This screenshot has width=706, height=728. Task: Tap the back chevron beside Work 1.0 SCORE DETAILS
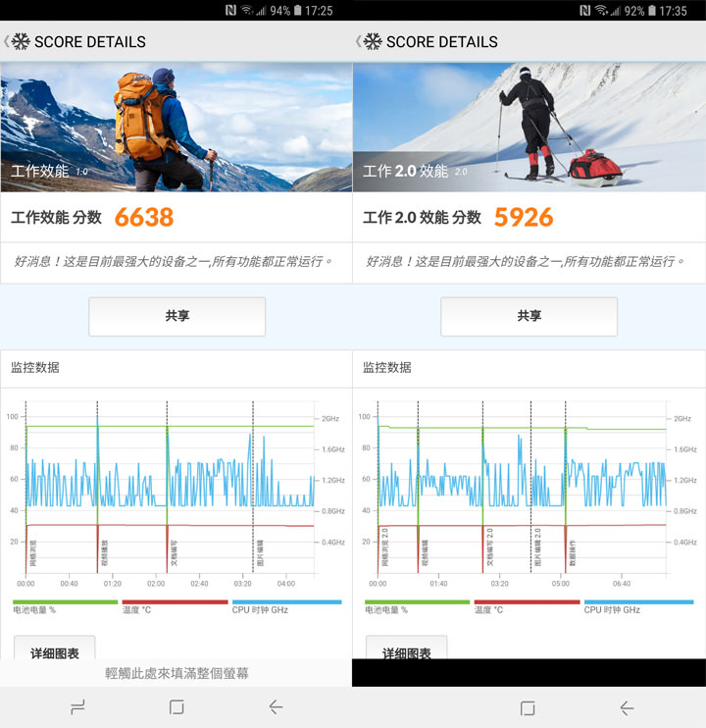[x=7, y=42]
